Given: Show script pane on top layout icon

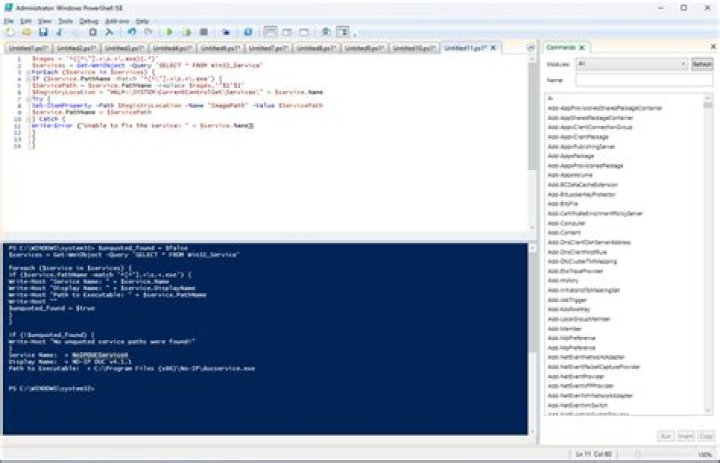Looking at the screenshot, I should (x=270, y=32).
